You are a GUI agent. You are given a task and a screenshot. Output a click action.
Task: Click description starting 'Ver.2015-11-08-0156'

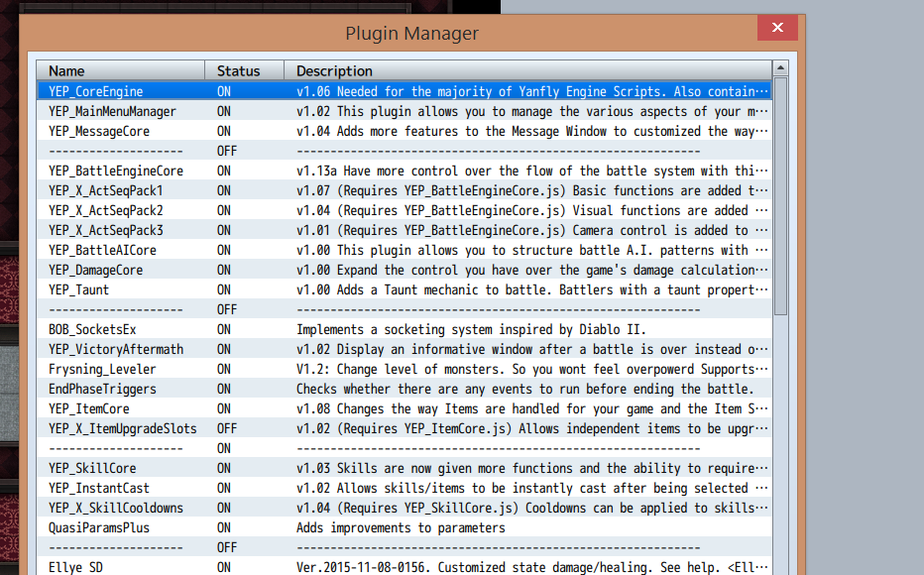(532, 567)
